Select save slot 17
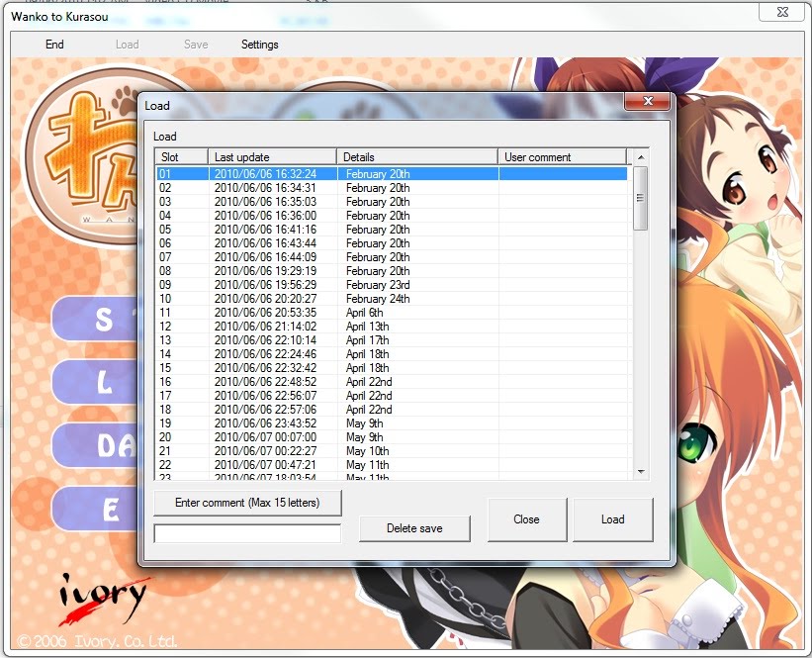 pos(392,396)
